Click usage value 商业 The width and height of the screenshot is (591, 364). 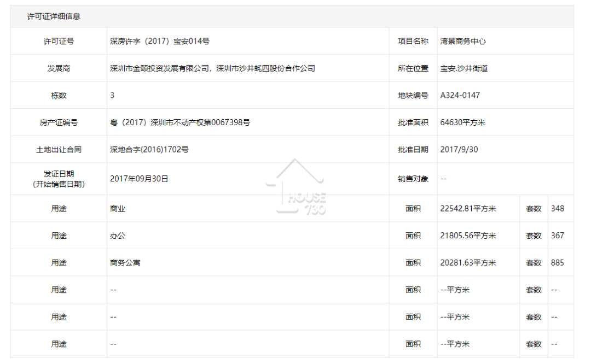(118, 209)
